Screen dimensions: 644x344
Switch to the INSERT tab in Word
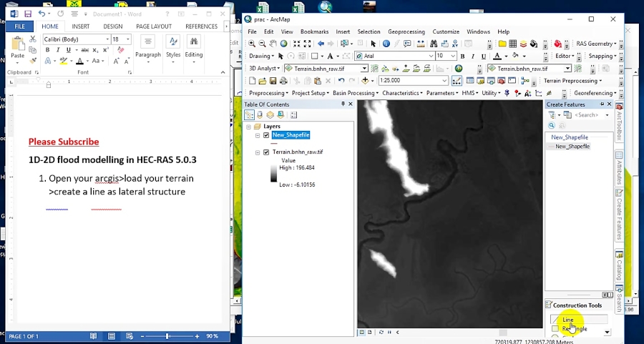pyautogui.click(x=80, y=26)
